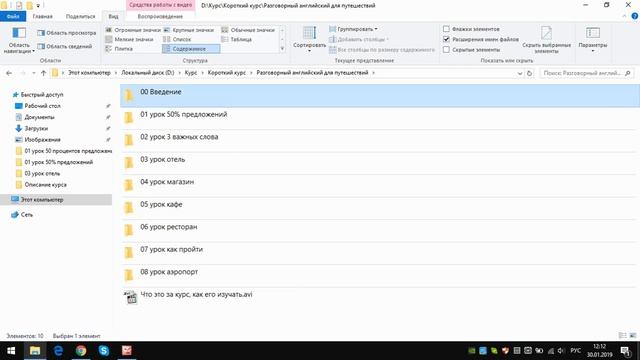Expand the layout gallery more arrow
640x360 pixels.
pos(282,49)
